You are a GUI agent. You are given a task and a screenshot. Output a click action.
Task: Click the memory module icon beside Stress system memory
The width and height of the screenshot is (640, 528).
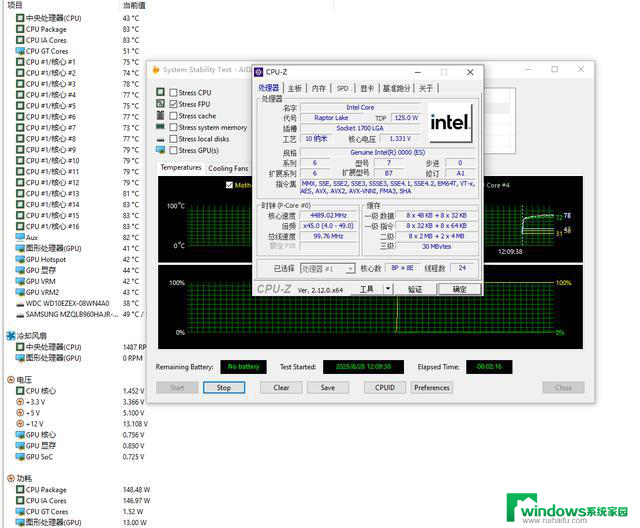pyautogui.click(x=160, y=126)
